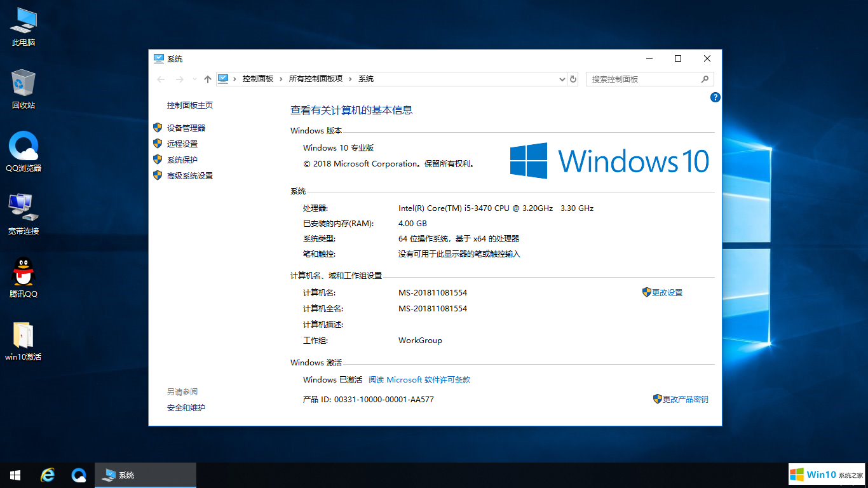
Task: Click the shield icon beside 系统保护
Action: click(158, 159)
